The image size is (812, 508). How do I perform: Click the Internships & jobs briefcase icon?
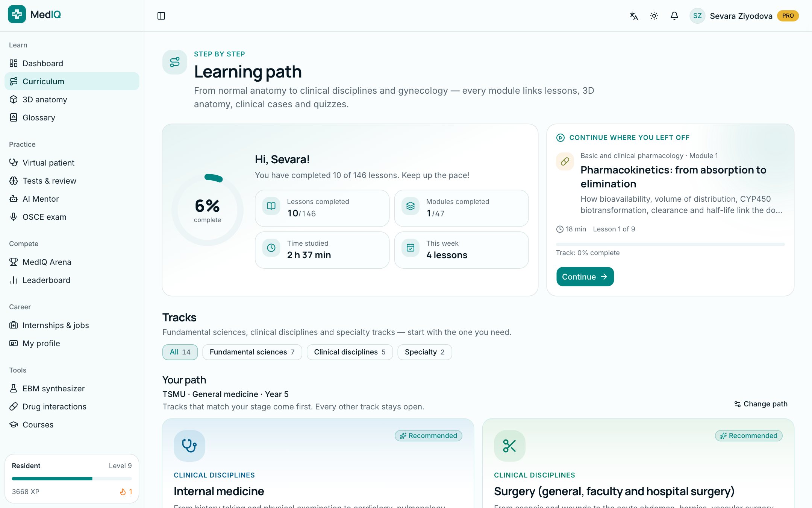pos(14,325)
